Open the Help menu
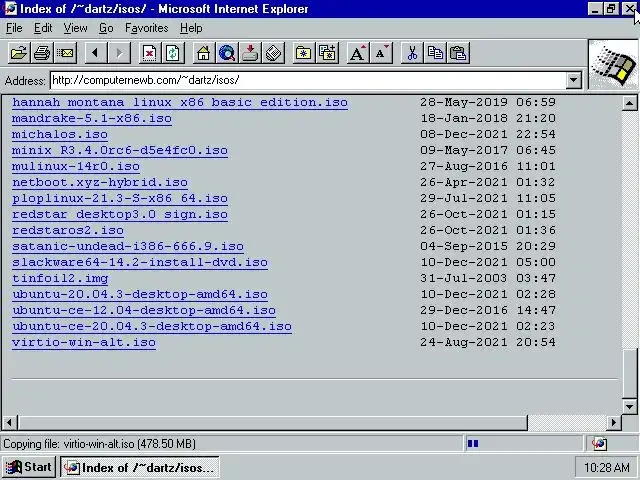The height and width of the screenshot is (480, 640). (191, 28)
